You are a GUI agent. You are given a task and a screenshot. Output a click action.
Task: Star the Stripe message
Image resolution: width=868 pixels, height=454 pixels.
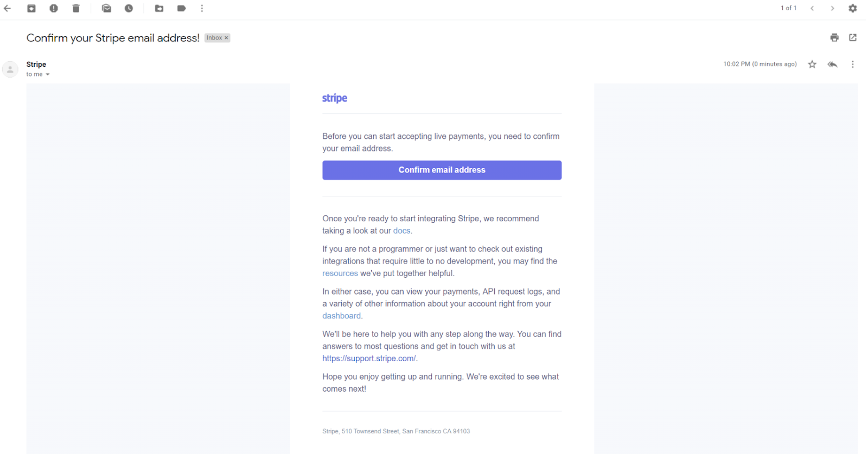point(812,64)
